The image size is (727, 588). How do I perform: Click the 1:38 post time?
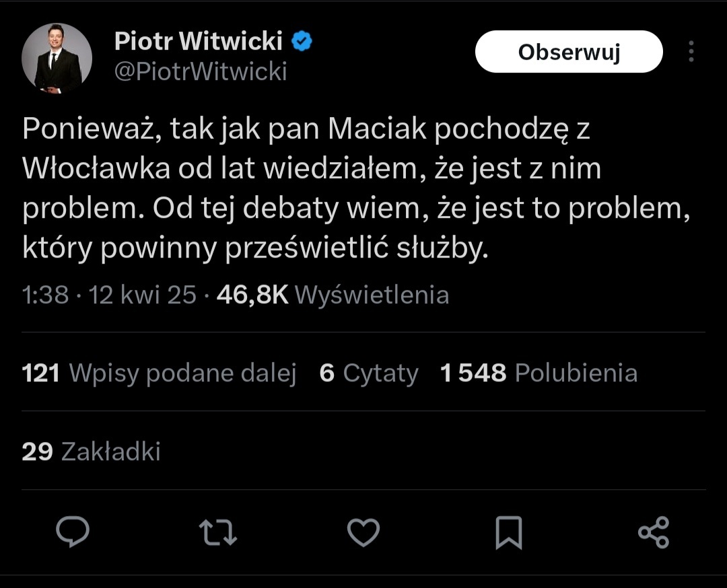tap(45, 295)
